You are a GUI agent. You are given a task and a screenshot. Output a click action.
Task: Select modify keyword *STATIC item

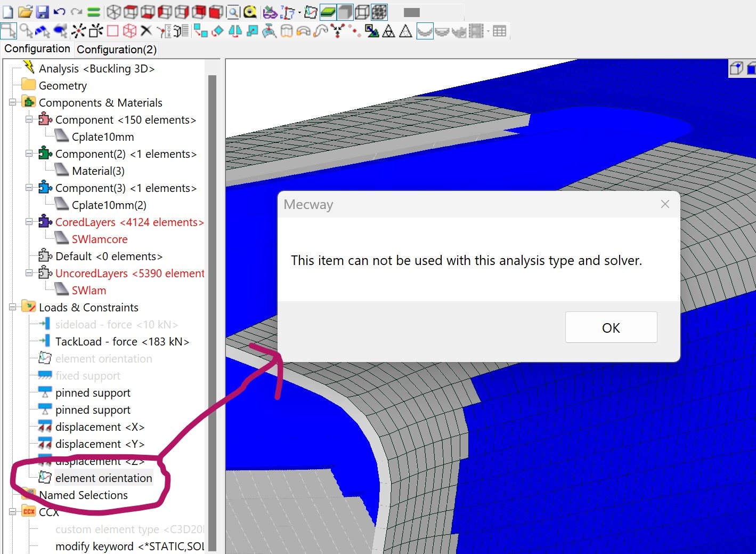click(129, 547)
